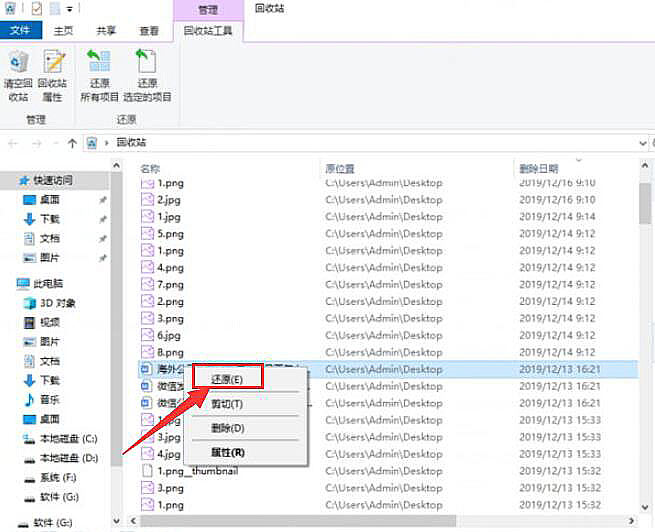Click horizontal scrollbar left arrow
This screenshot has width=655, height=532.
pyautogui.click(x=133, y=521)
